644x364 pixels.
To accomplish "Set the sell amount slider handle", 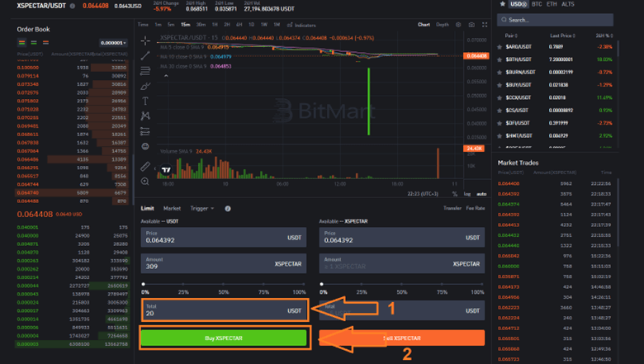I will [322, 284].
